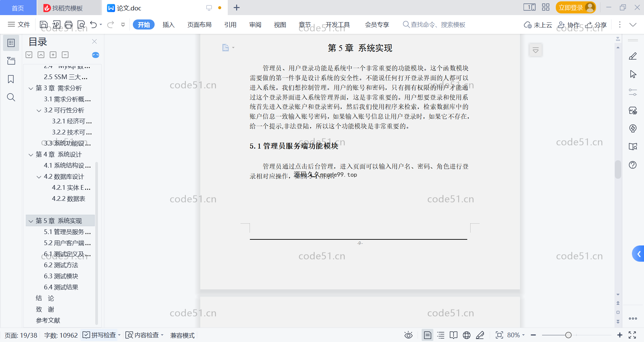Collapse 3.2 可行性分析 tree node
Image resolution: width=644 pixels, height=342 pixels.
pyautogui.click(x=39, y=111)
